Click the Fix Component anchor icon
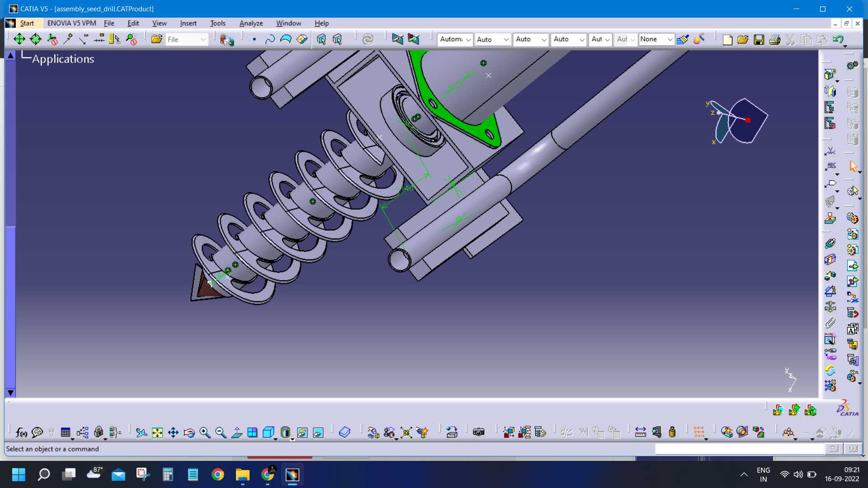The image size is (868, 488). coord(830,307)
